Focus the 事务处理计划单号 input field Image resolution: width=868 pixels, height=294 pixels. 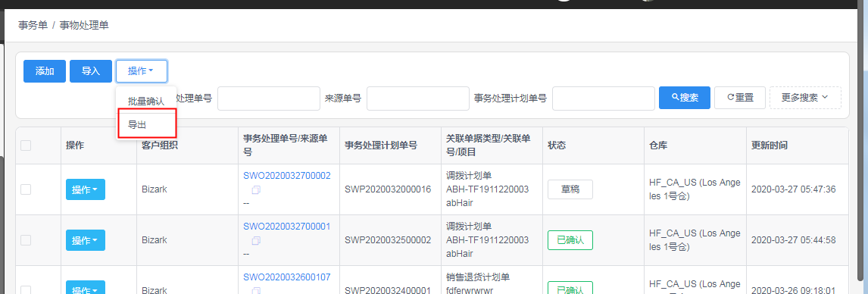[x=604, y=98]
